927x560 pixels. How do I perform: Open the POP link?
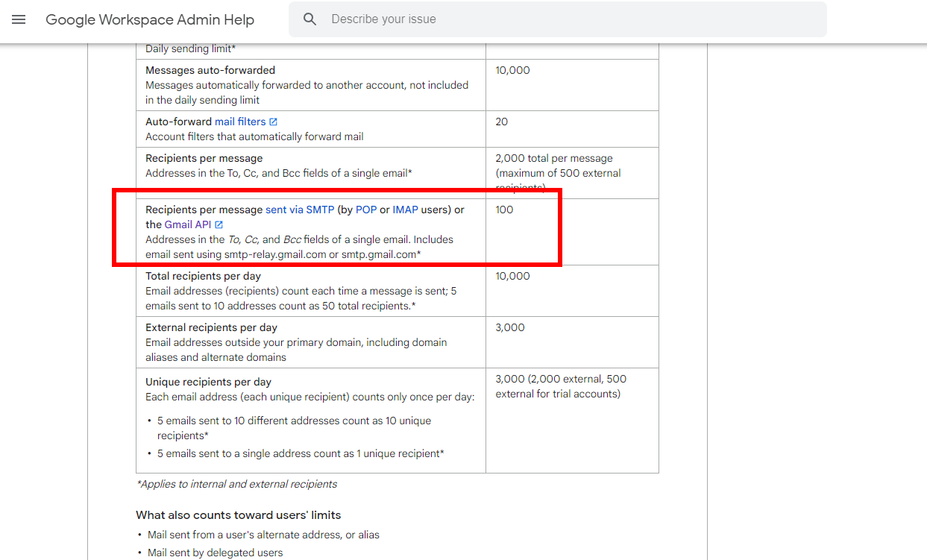click(x=366, y=210)
